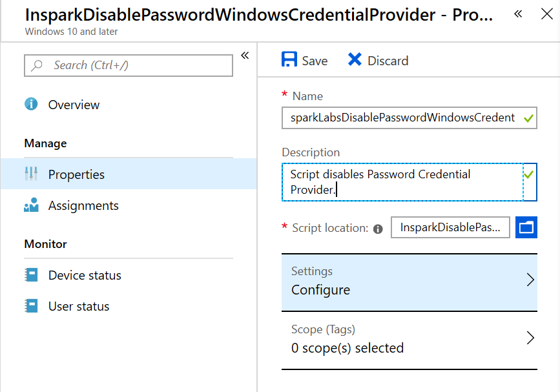
Task: Click the Discard icon
Action: (355, 60)
